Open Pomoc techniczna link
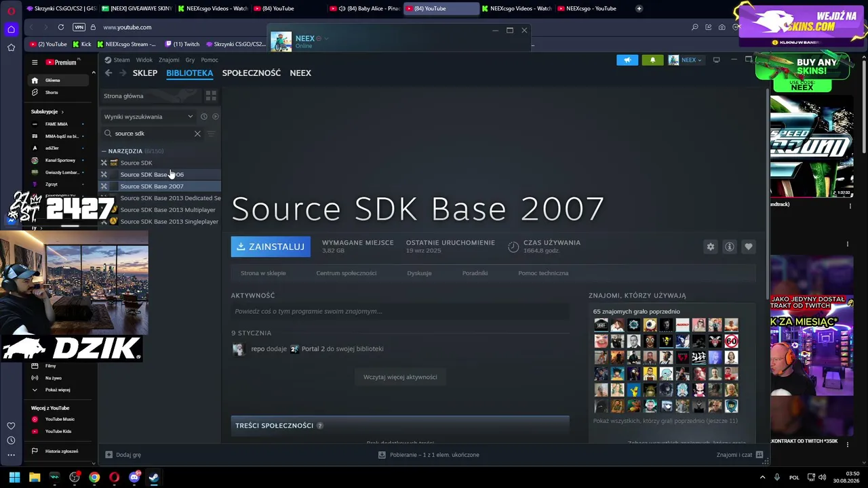 [543, 273]
